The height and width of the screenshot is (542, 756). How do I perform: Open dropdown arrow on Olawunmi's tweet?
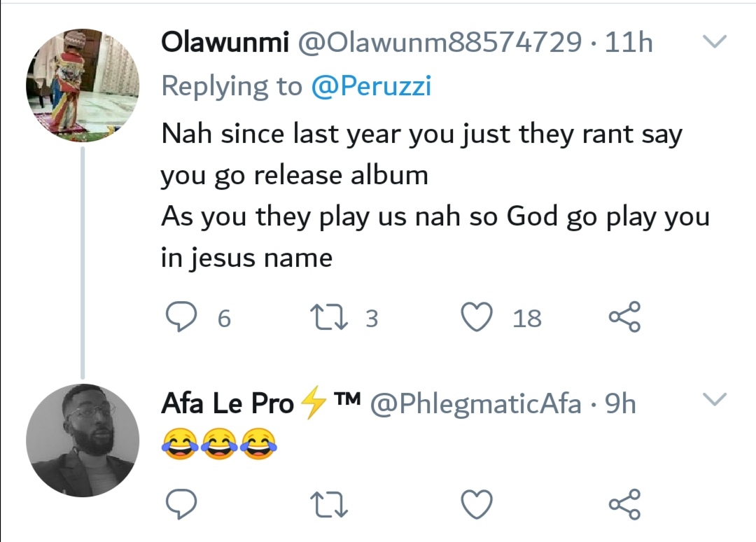point(714,43)
